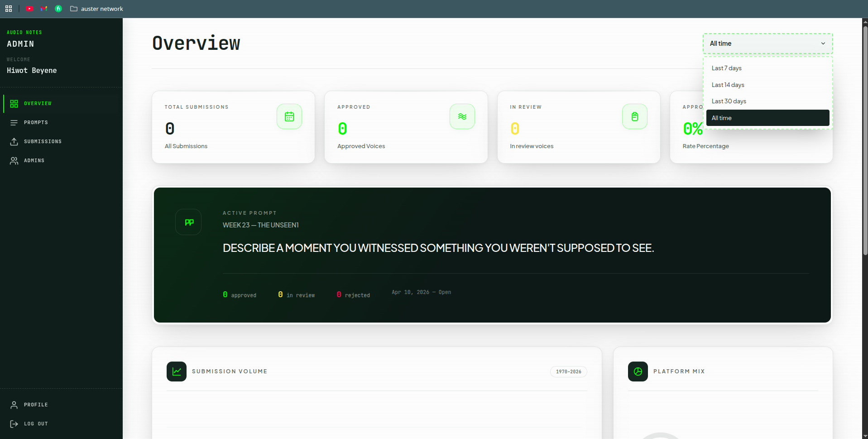Screen dimensions: 868x439
Task: Click the SUBMISSION VOLUME heading
Action: coord(230,371)
